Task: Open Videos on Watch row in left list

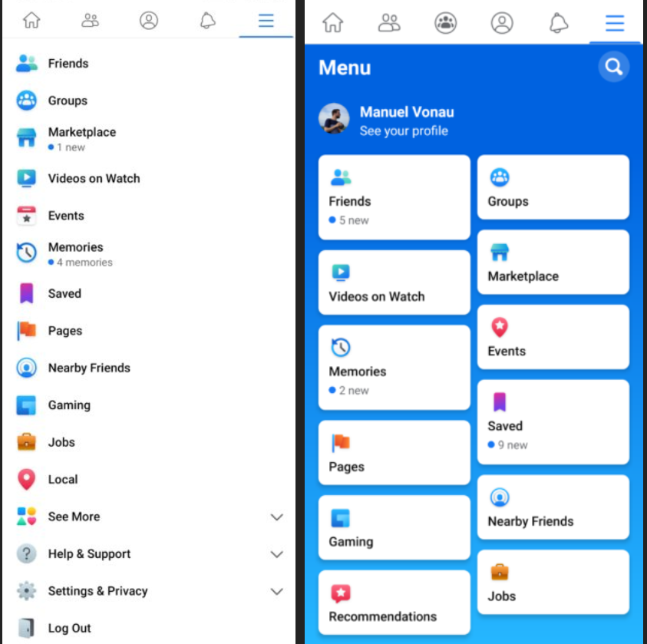Action: [149, 178]
